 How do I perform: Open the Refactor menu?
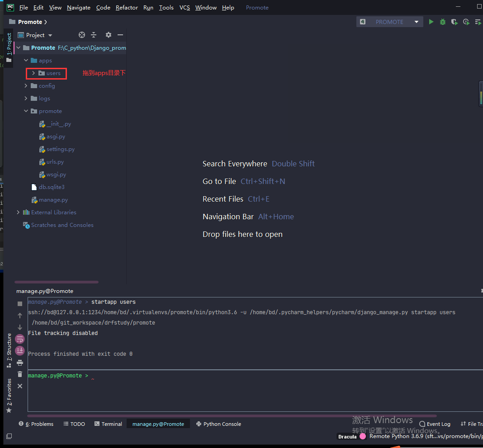pyautogui.click(x=127, y=7)
